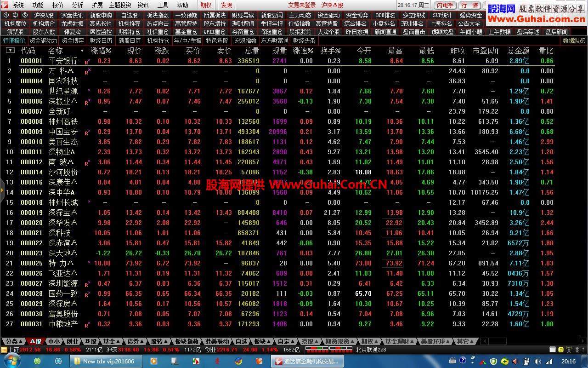Click the red app logo icon at top-left
The image size is (588, 368).
(x=5, y=5)
